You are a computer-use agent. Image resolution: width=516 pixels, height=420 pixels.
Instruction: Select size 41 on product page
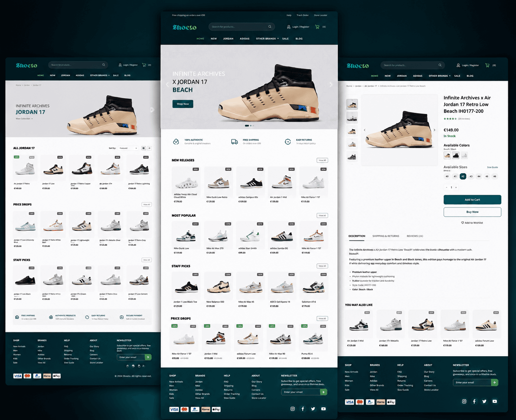point(455,177)
